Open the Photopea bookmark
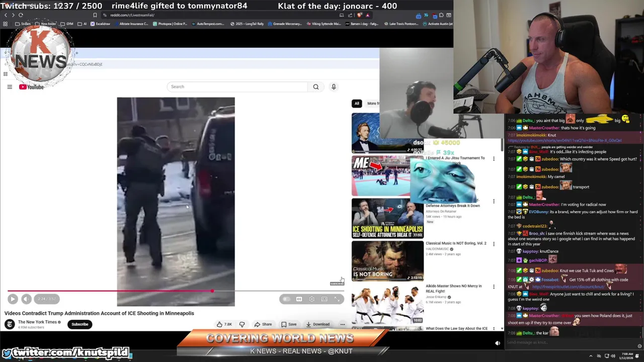 tap(170, 24)
